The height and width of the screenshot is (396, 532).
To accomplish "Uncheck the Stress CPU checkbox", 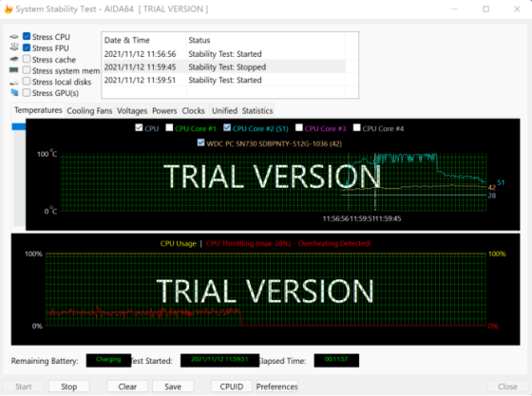I will click(27, 36).
